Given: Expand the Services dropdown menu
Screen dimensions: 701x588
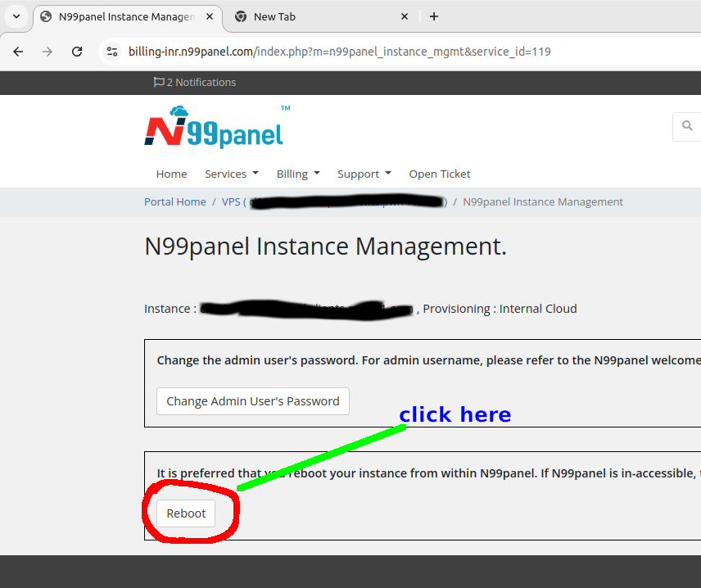Looking at the screenshot, I should point(231,174).
